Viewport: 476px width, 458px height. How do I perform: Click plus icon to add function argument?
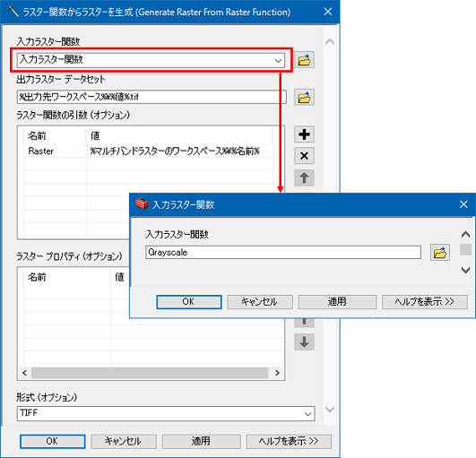pos(304,134)
